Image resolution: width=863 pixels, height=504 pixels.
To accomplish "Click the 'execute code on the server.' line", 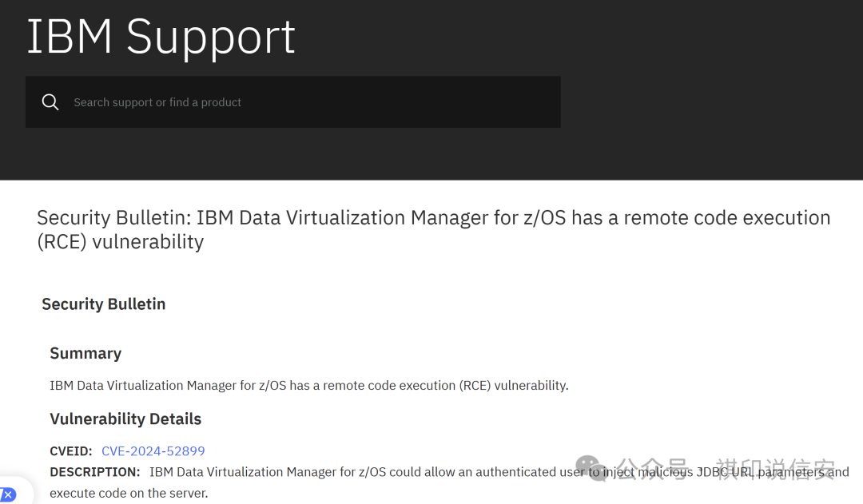I will [129, 494].
